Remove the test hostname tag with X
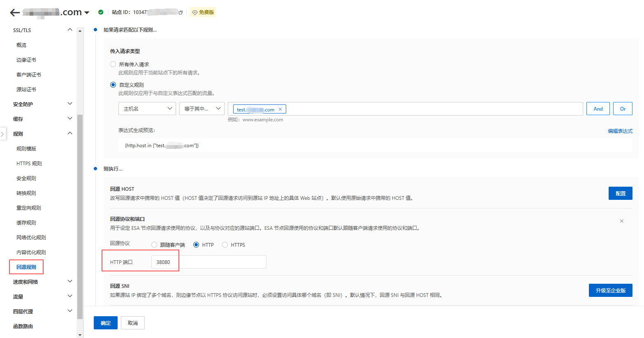 pyautogui.click(x=280, y=109)
